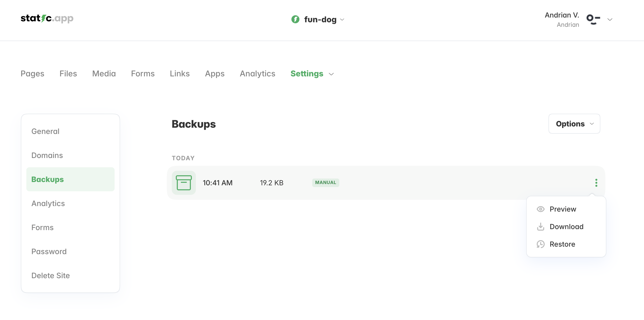Click the eye icon beside Preview
This screenshot has width=644, height=320.
point(540,209)
